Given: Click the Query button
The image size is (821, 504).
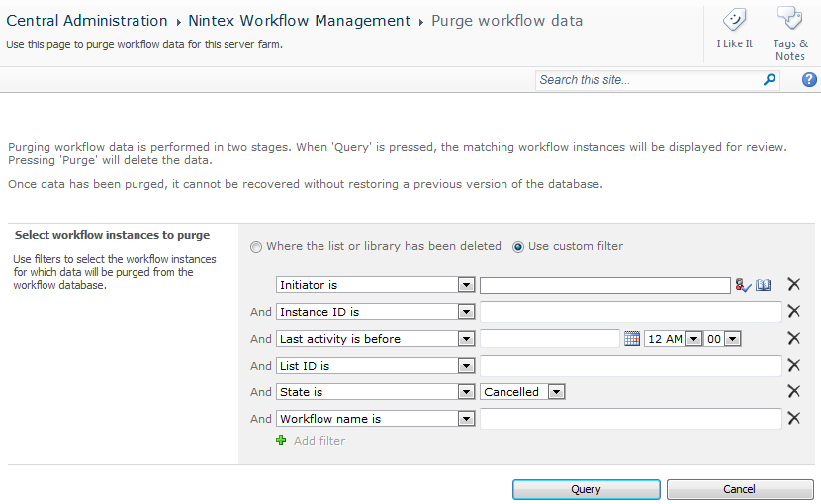Looking at the screenshot, I should click(586, 489).
